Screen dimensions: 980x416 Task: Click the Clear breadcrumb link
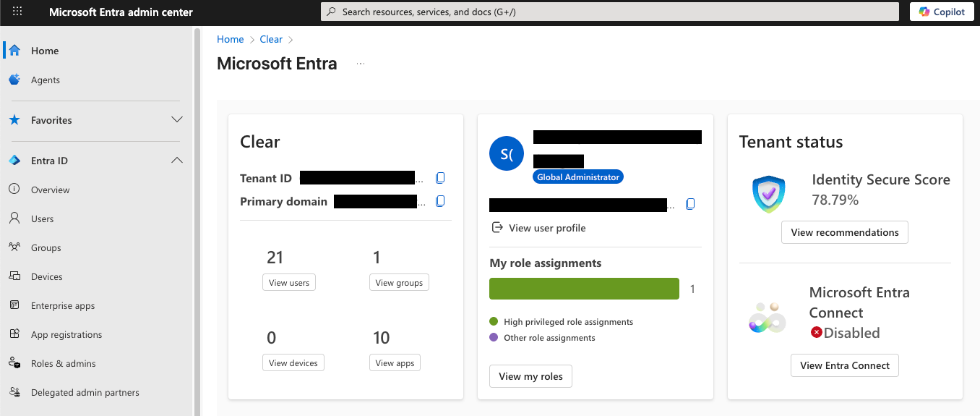(x=271, y=39)
